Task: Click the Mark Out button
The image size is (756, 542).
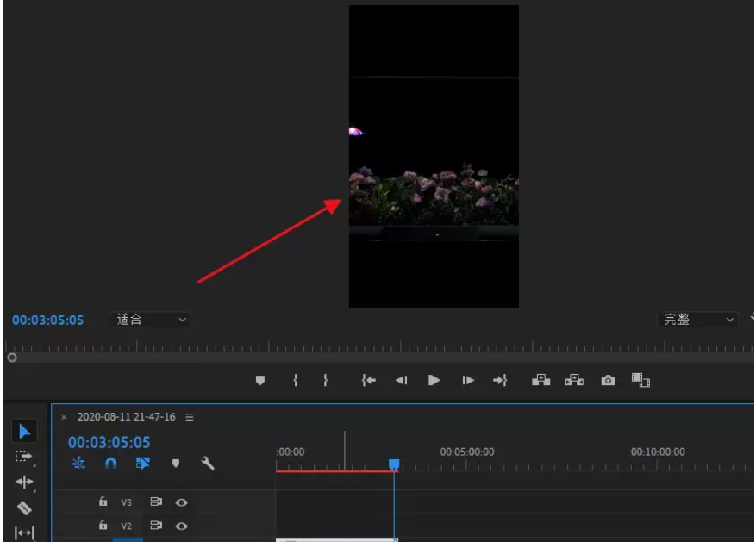Action: (x=326, y=379)
